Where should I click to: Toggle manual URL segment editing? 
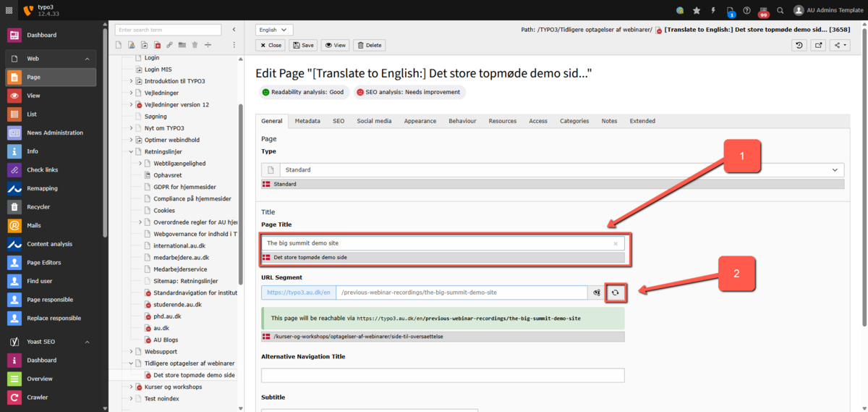(597, 293)
